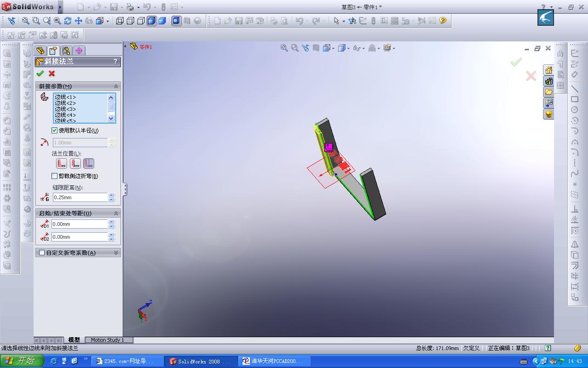Click the viewport cancel X

point(531,76)
